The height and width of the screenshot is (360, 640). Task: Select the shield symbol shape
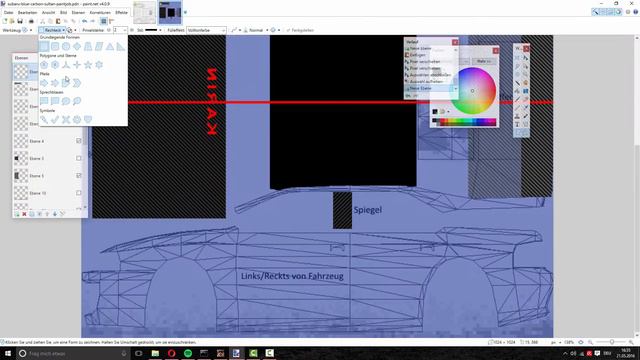point(88,119)
